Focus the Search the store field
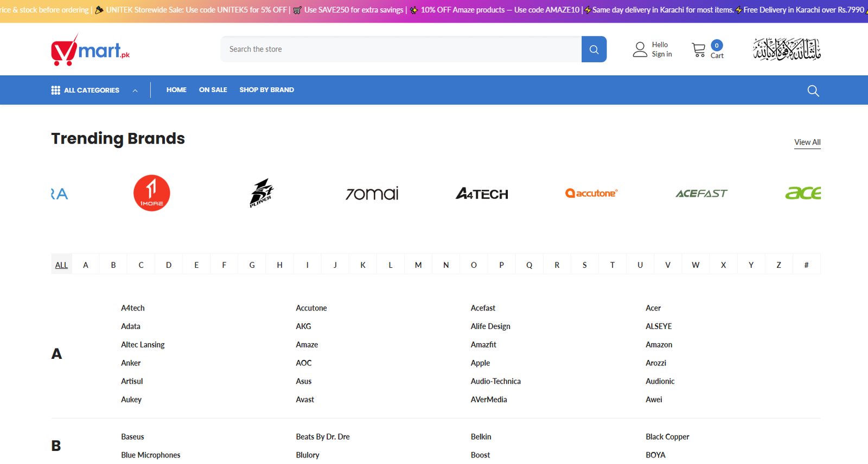This screenshot has width=868, height=464. (401, 49)
